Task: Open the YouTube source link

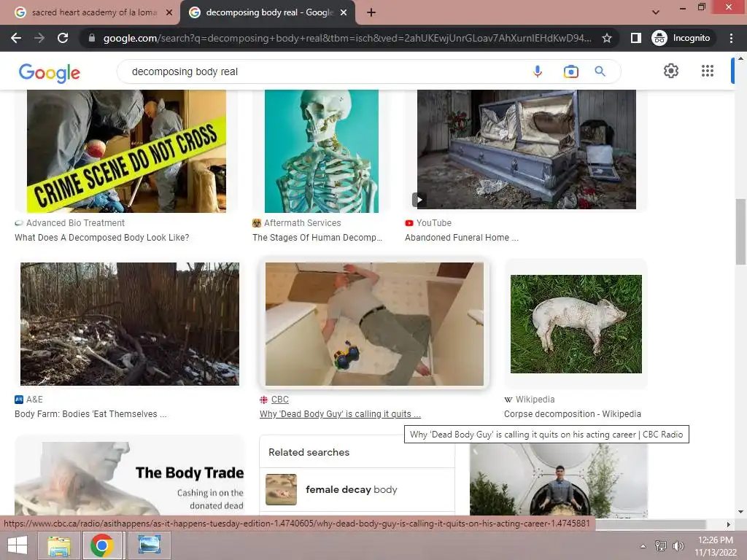Action: pyautogui.click(x=428, y=223)
